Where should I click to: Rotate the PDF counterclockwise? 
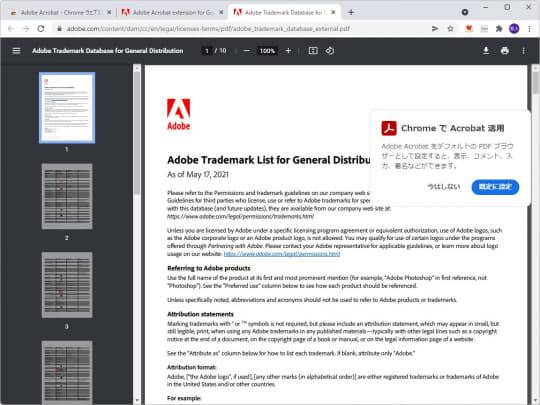[330, 51]
